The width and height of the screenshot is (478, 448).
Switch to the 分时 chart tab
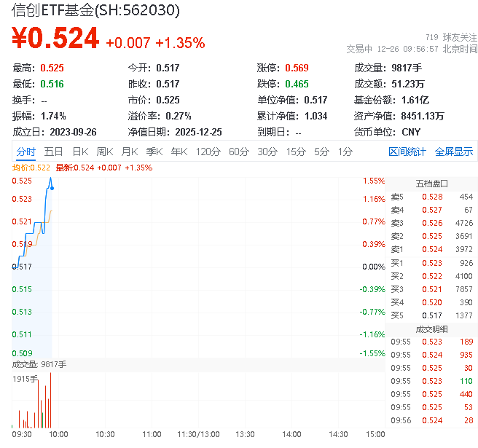26,152
